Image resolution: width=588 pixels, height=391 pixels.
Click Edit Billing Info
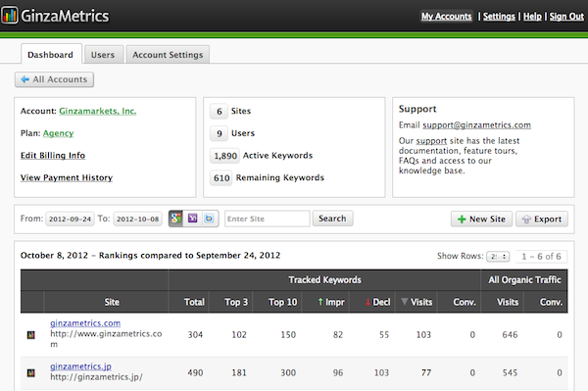(53, 155)
